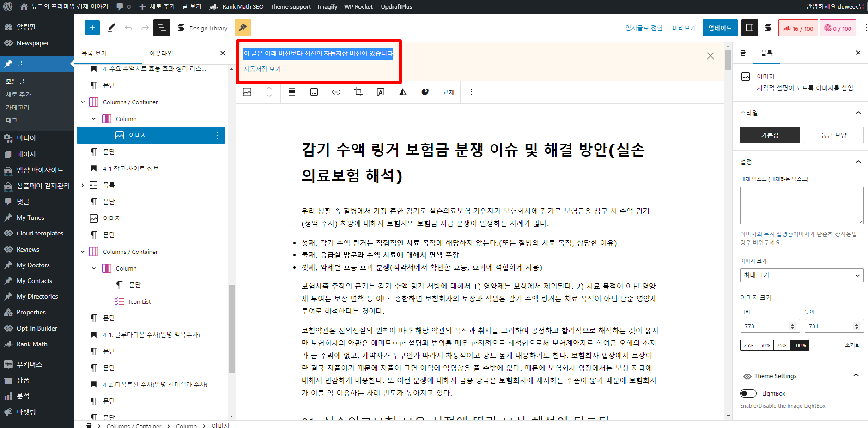Viewport: 868px width, 428px height.
Task: Collapse the Column containing Icon List
Action: (x=94, y=268)
